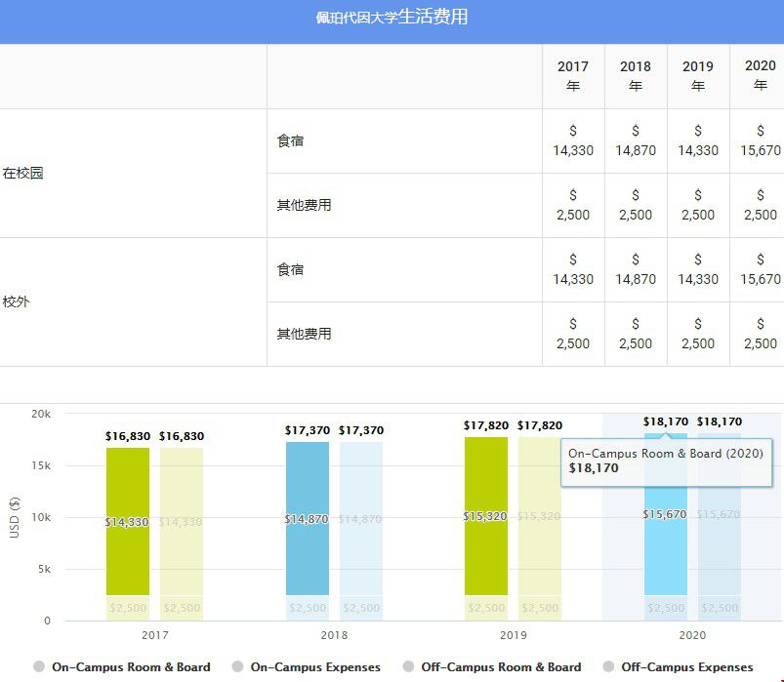Select the dark green 2019 $15,320 bar
The width and height of the screenshot is (784, 682).
[486, 516]
